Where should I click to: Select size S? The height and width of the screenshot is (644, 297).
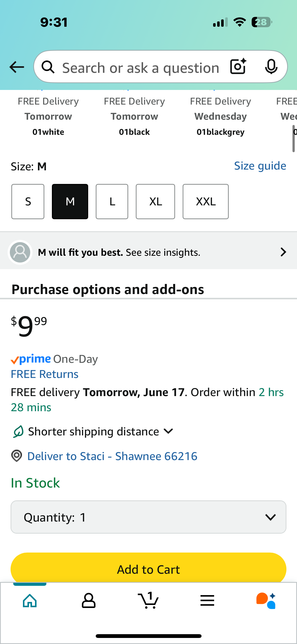28,202
